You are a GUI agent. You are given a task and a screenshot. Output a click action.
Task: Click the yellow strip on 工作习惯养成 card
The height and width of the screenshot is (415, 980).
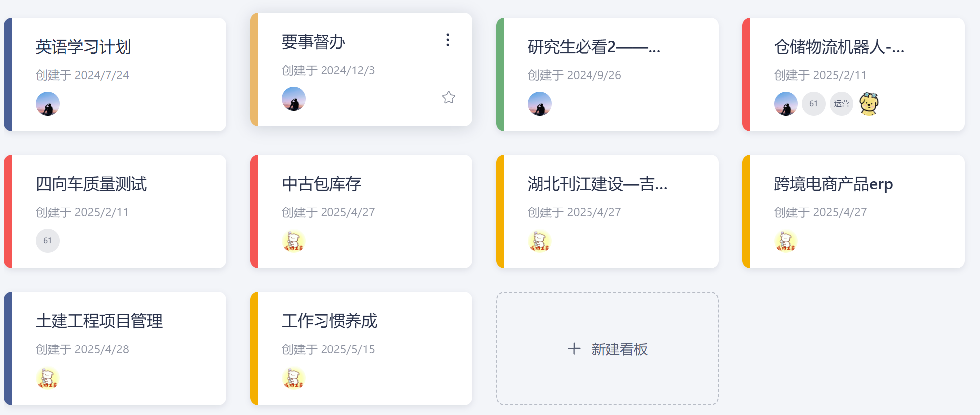pos(254,348)
